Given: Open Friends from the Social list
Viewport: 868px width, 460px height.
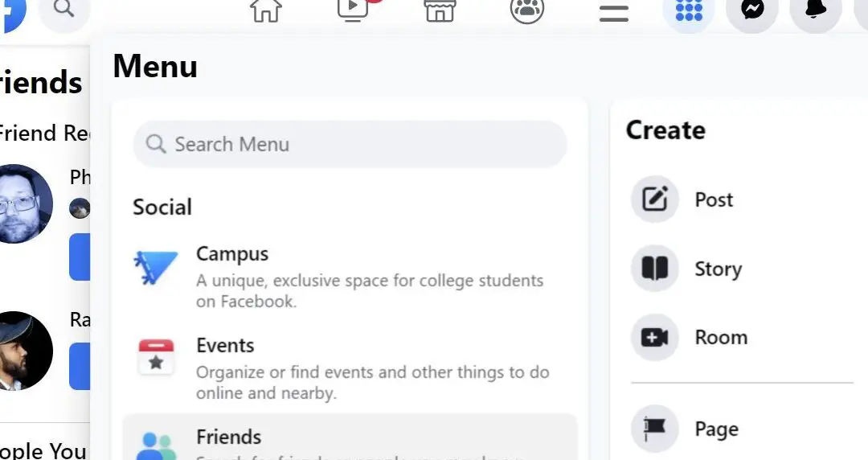Looking at the screenshot, I should (350, 437).
